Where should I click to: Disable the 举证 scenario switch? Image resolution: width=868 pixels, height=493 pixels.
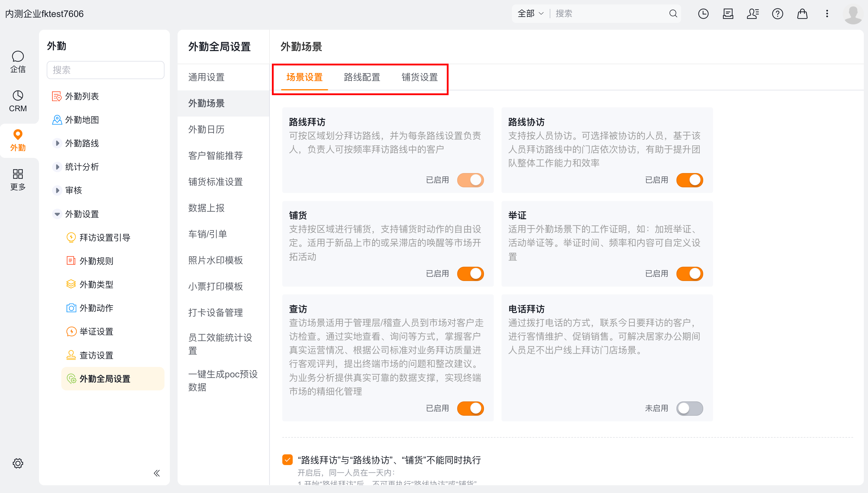pyautogui.click(x=689, y=274)
